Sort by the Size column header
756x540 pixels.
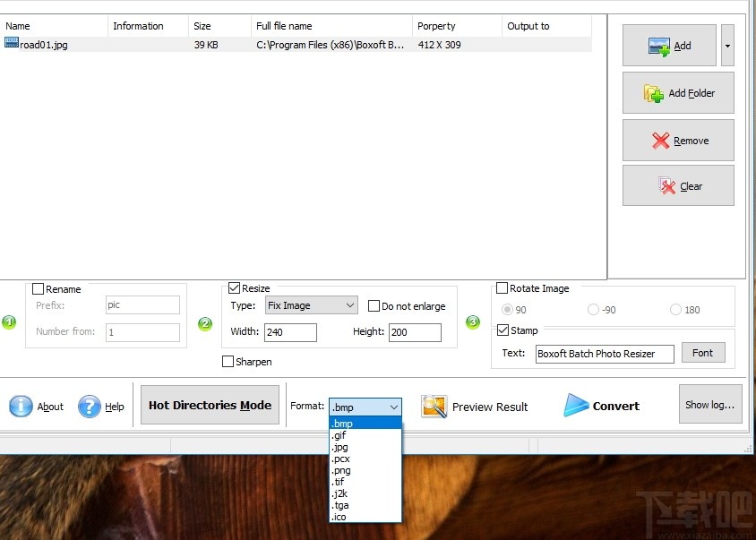pyautogui.click(x=219, y=26)
